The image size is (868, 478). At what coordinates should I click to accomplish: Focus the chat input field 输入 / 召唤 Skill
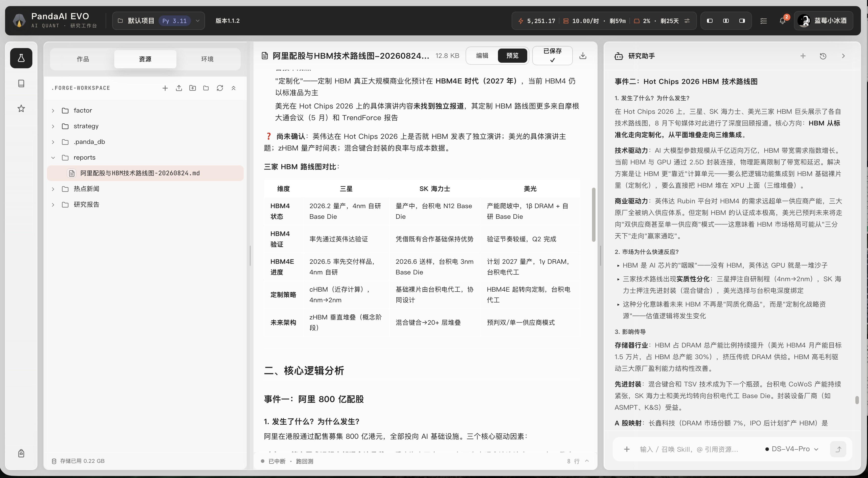[x=689, y=449]
